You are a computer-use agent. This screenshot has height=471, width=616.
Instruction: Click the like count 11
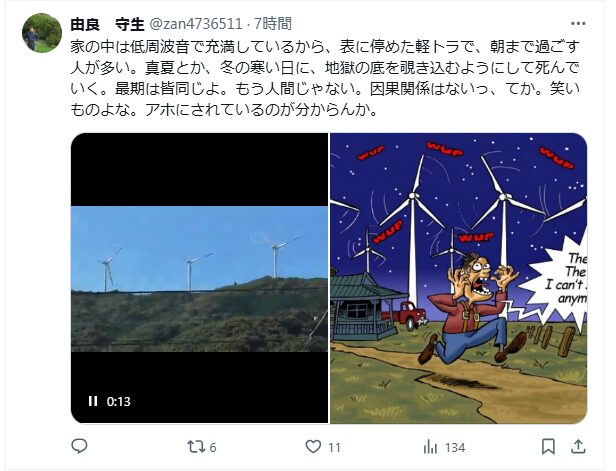[x=334, y=447]
